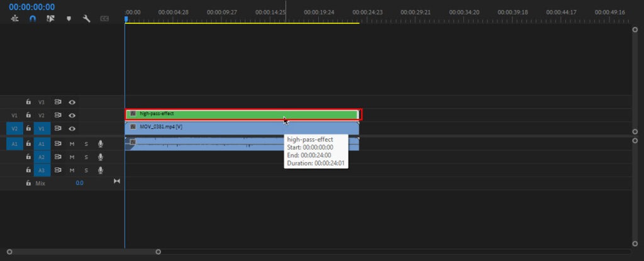Hide track V2 output with eye icon

(72, 115)
